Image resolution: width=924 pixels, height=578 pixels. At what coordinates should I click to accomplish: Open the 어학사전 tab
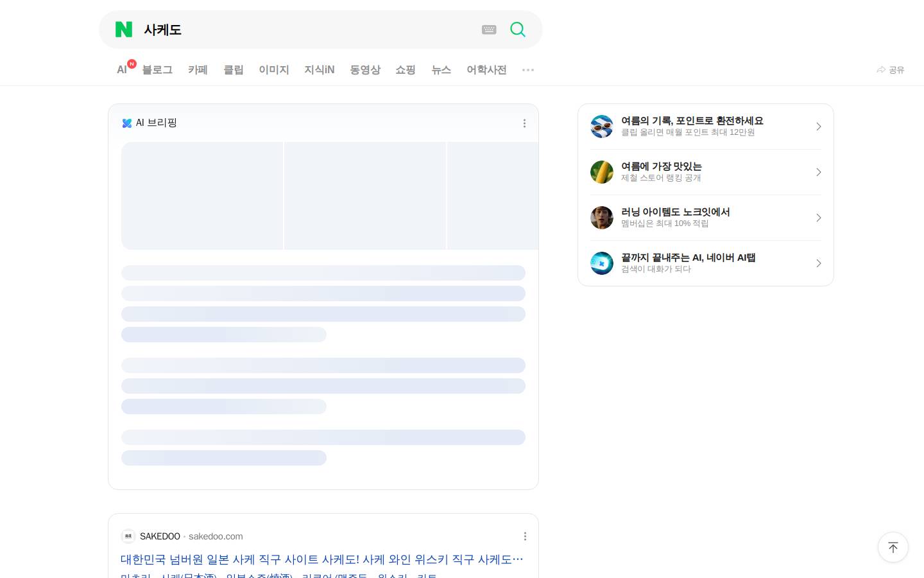(486, 69)
